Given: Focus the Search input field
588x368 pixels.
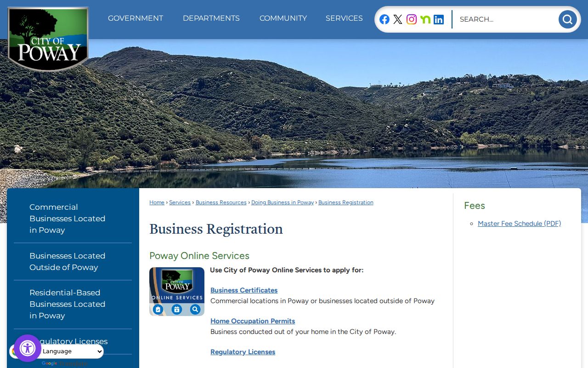Looking at the screenshot, I should pyautogui.click(x=505, y=19).
